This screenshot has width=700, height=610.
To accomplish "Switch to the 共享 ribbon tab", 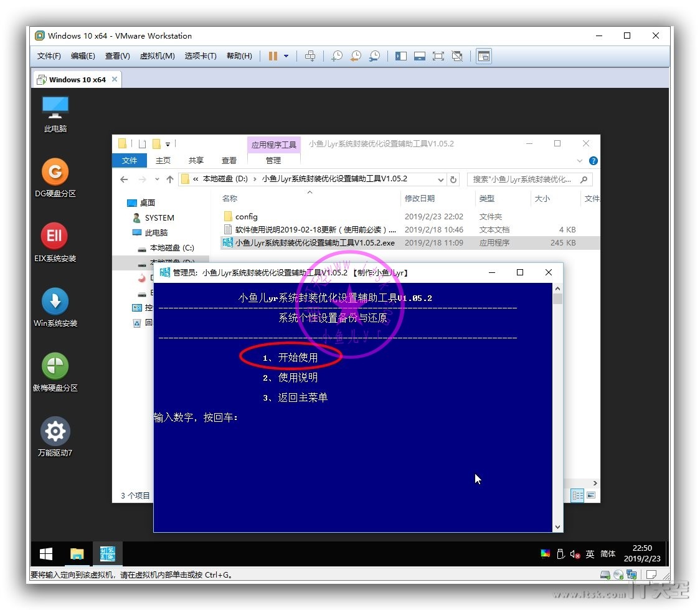I will pos(196,160).
